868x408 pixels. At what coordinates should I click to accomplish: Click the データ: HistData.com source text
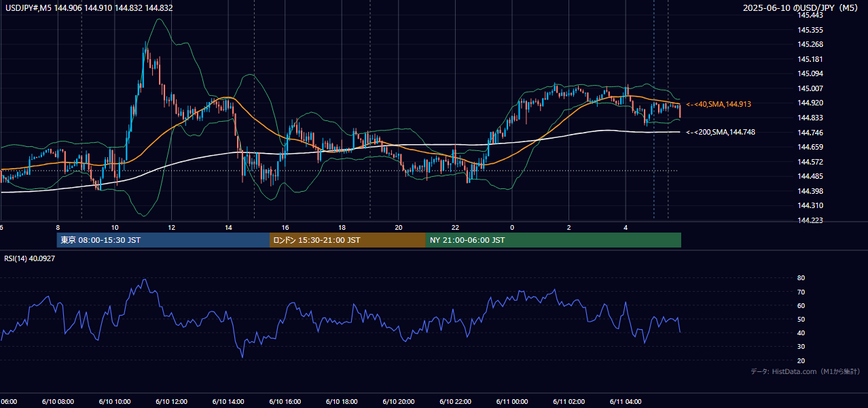coord(806,371)
